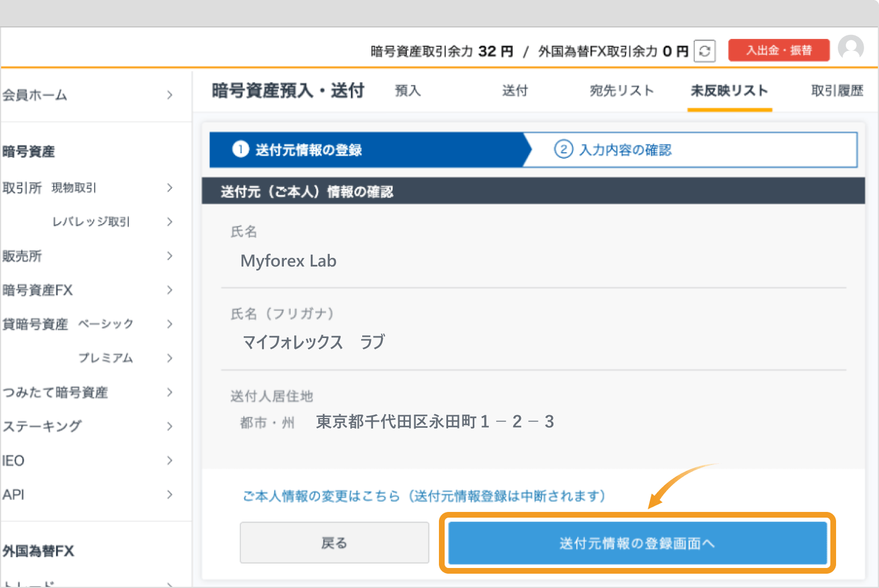Click the 戻る button
This screenshot has width=879, height=588.
pos(334,542)
